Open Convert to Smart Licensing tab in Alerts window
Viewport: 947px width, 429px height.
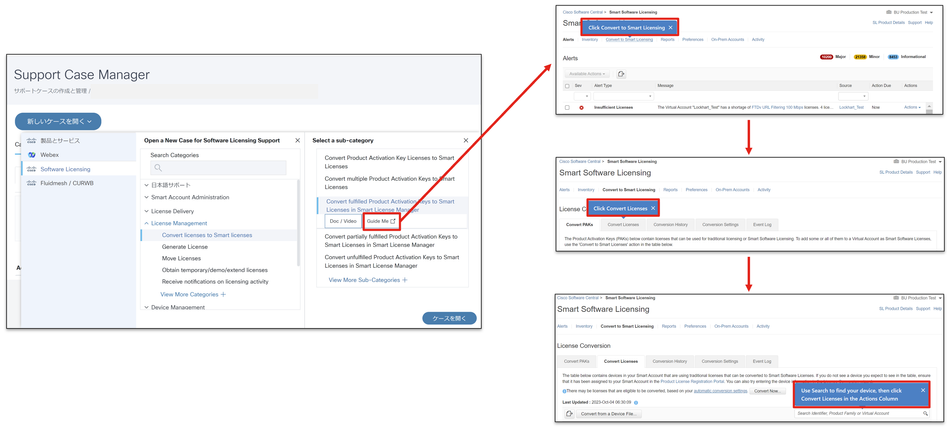[629, 39]
